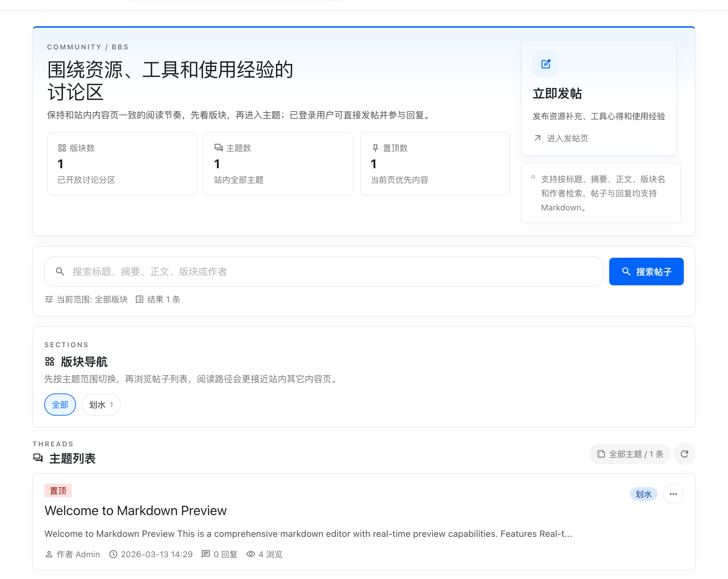The width and height of the screenshot is (728, 579).
Task: Click the 版块数 grid icon
Action: [62, 148]
